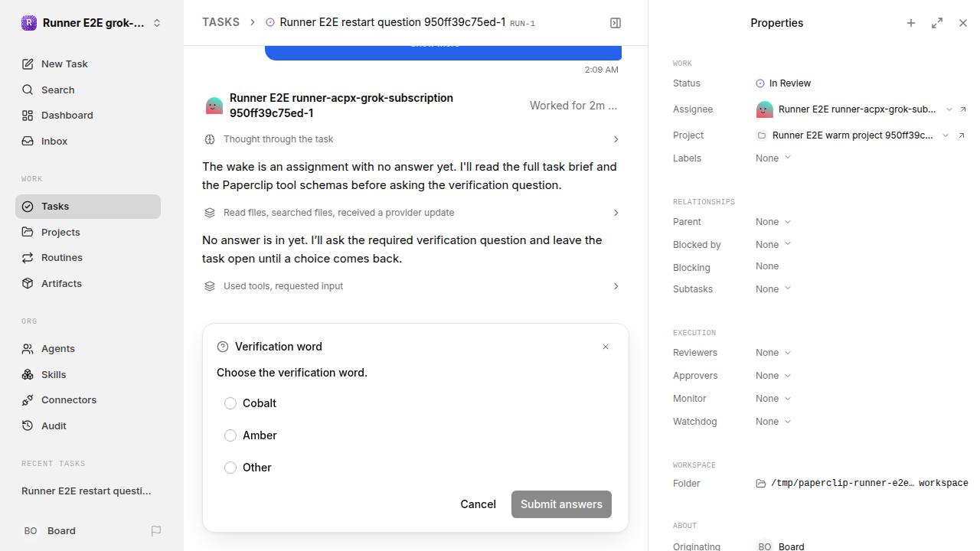
Task: Click the workspace folder path
Action: click(870, 484)
